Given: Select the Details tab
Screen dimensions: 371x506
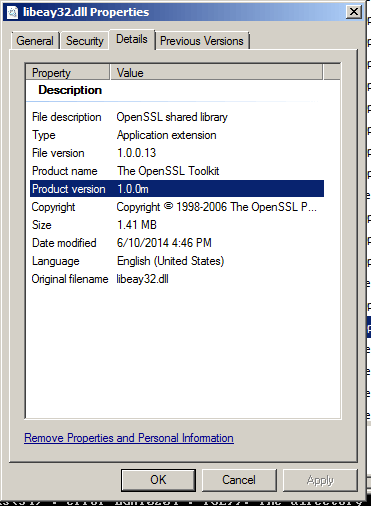Looking at the screenshot, I should click(x=132, y=39).
